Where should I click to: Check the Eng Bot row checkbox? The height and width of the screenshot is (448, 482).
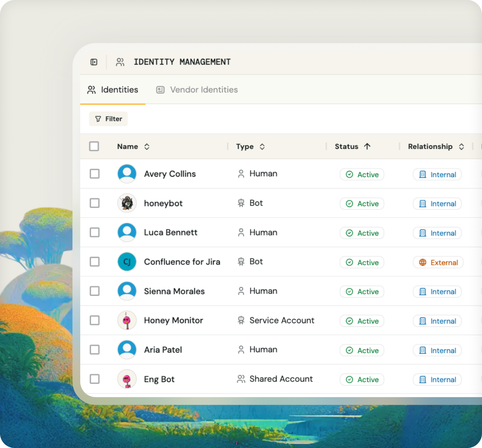point(95,379)
